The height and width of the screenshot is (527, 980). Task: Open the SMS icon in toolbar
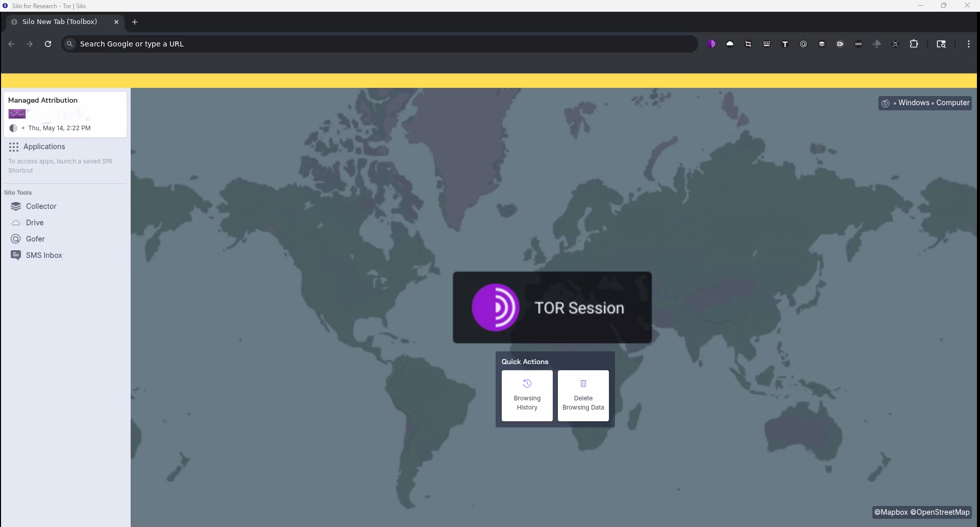(x=859, y=44)
